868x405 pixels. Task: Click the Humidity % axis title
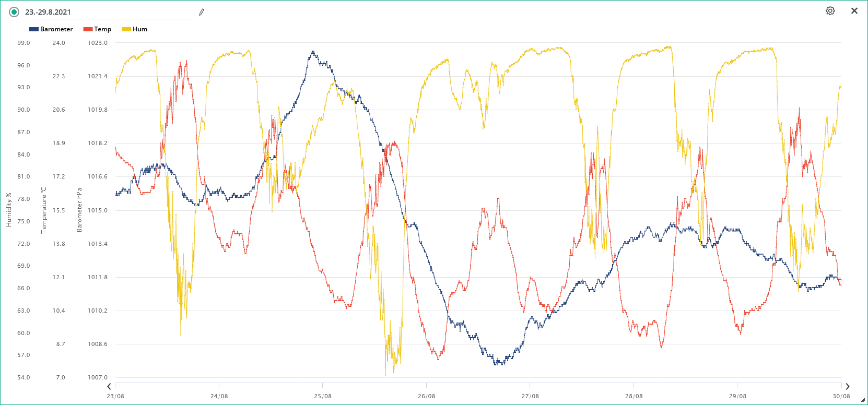[9, 210]
